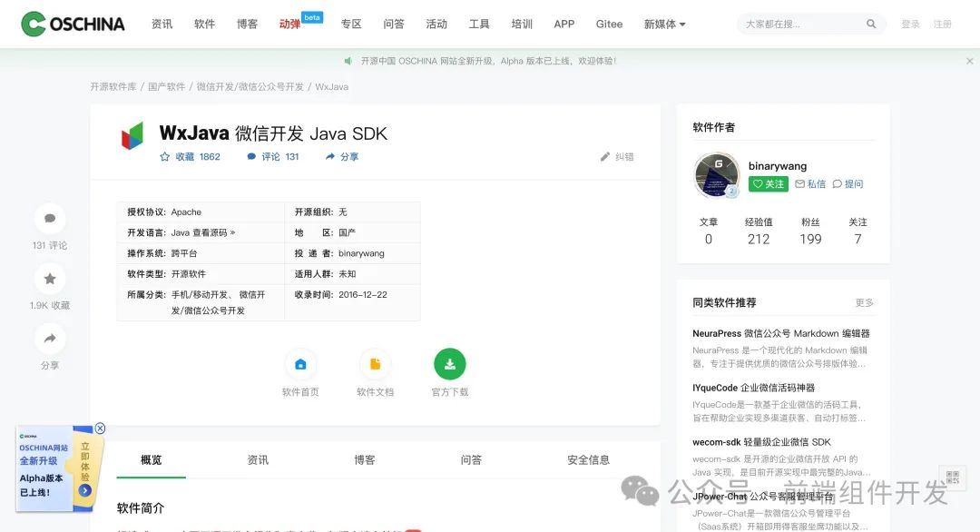Click the green 官方下载 download icon
The image size is (980, 532).
(450, 364)
